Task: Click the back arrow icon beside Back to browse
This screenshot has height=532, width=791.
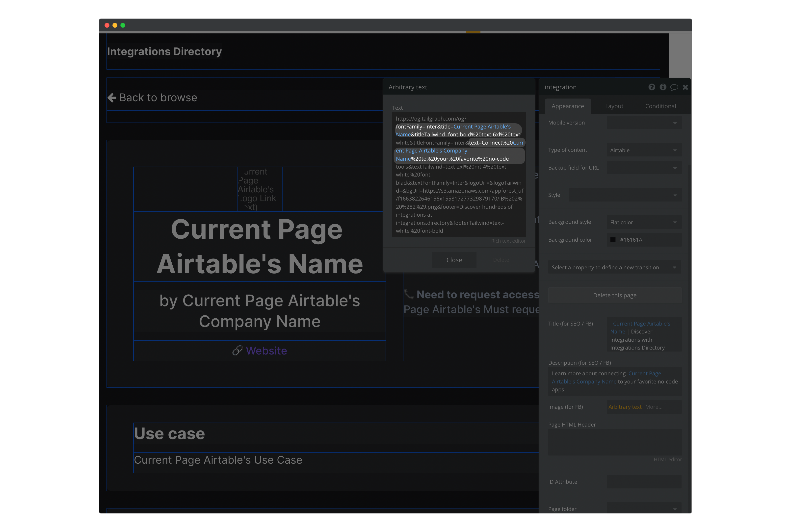Action: [112, 98]
